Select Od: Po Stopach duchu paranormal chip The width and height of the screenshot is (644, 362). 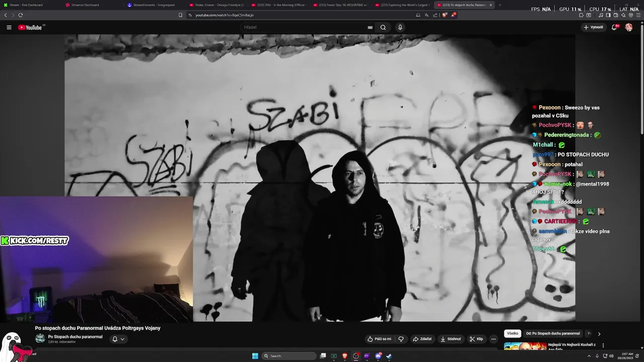(553, 333)
